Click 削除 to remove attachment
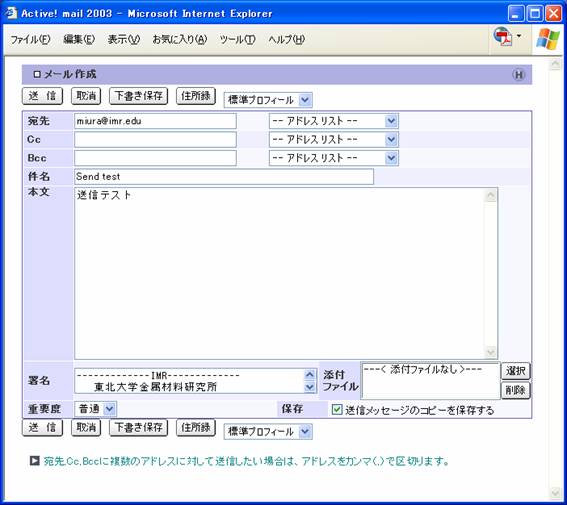Image resolution: width=567 pixels, height=505 pixels. coord(516,390)
